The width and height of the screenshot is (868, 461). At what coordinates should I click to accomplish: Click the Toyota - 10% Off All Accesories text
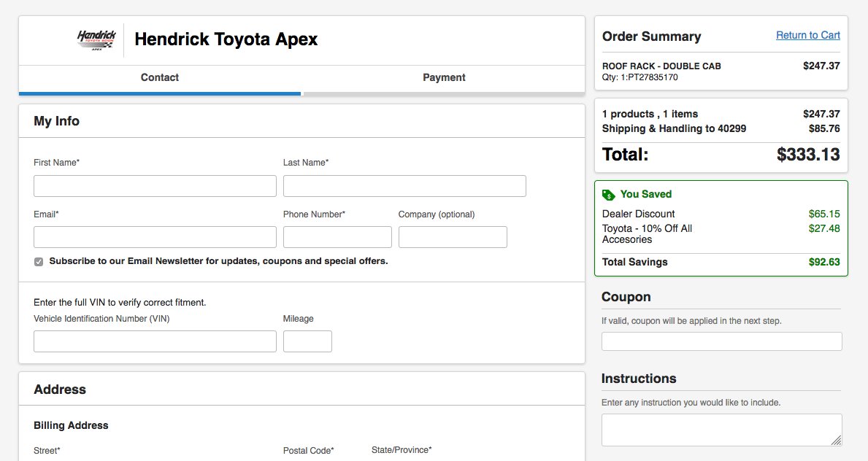[647, 234]
